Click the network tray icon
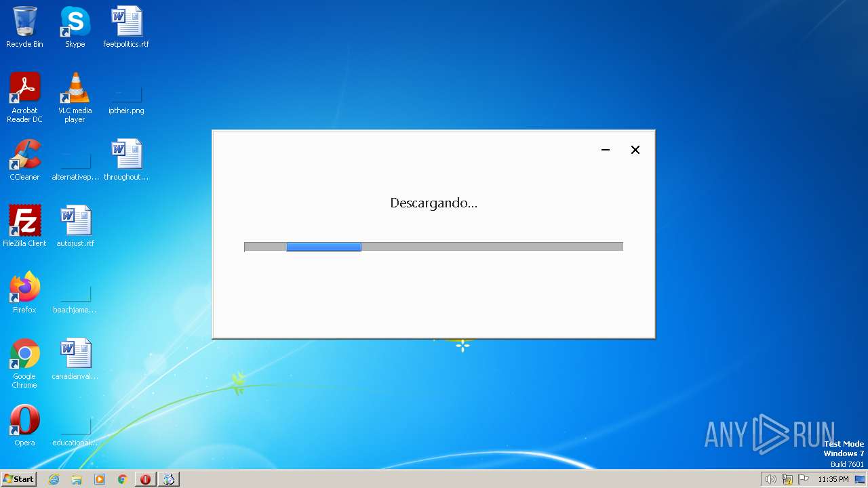The image size is (868, 488). pyautogui.click(x=787, y=479)
